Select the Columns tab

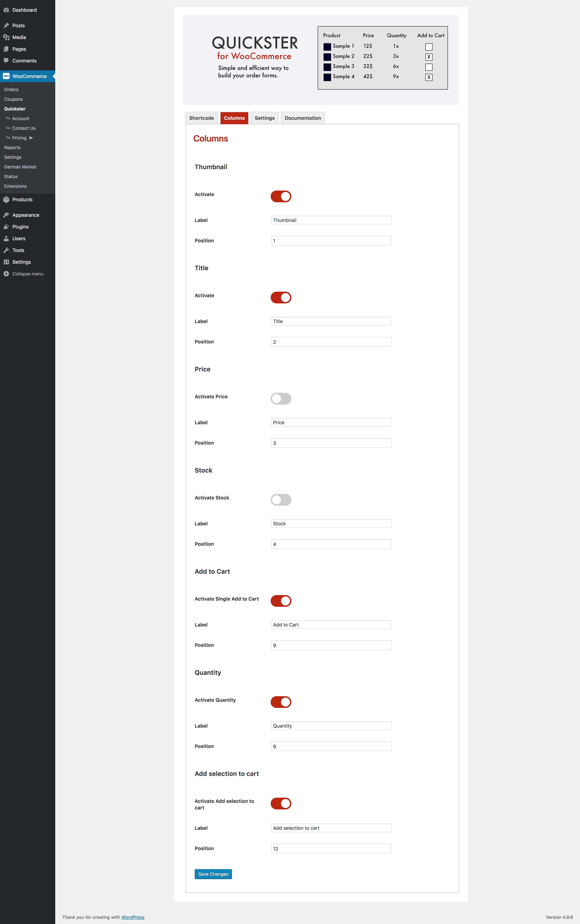point(234,118)
